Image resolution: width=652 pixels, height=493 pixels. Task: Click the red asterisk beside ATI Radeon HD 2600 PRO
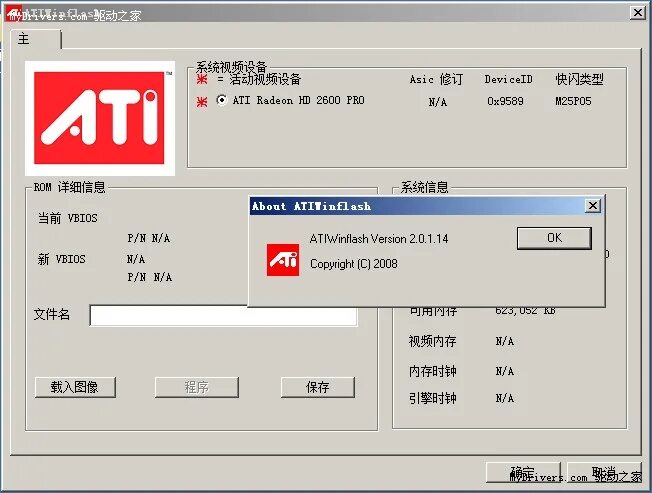coord(202,101)
